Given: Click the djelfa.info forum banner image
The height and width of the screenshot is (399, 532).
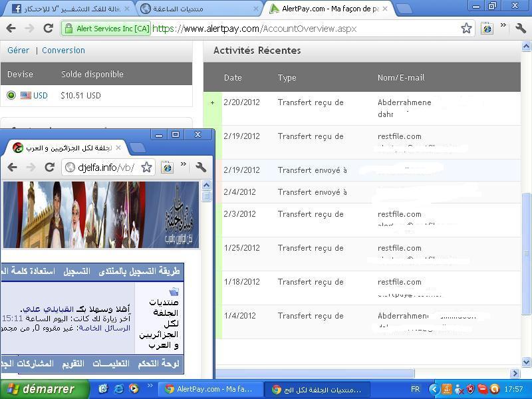Looking at the screenshot, I should coord(101,214).
